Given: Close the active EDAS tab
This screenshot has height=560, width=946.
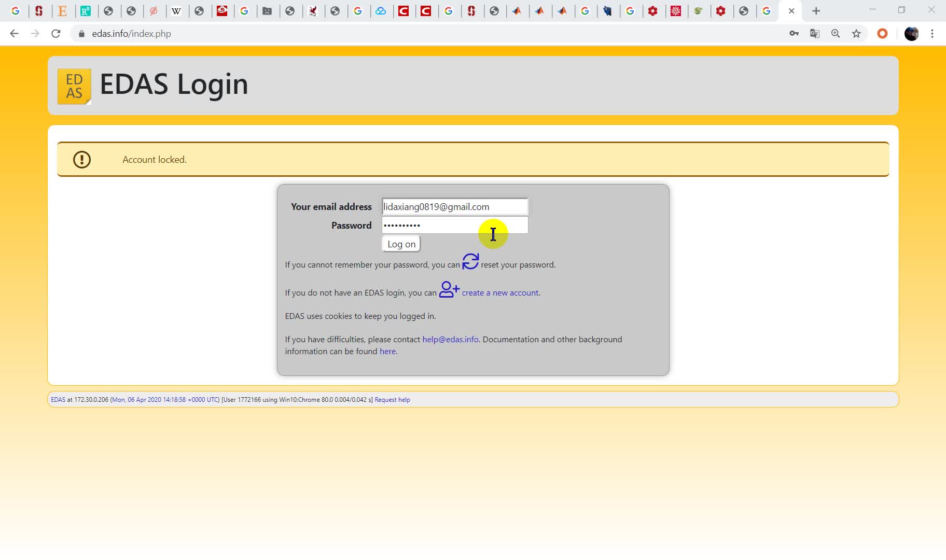Looking at the screenshot, I should tap(791, 11).
